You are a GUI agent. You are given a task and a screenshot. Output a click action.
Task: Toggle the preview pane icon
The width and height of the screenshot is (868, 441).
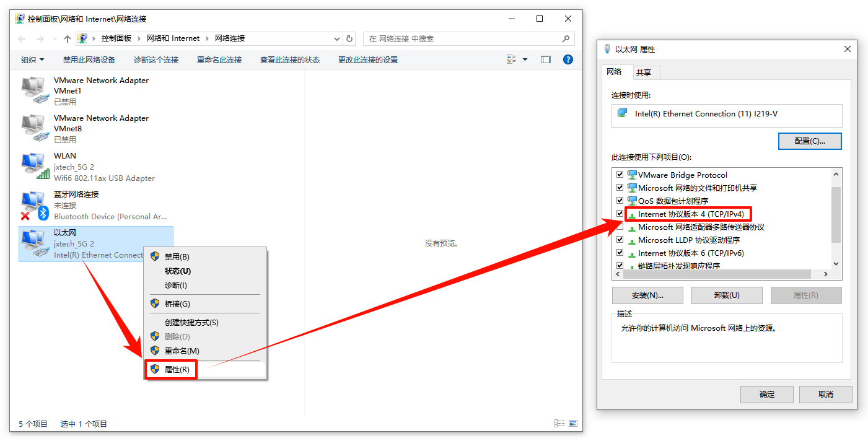(x=545, y=59)
